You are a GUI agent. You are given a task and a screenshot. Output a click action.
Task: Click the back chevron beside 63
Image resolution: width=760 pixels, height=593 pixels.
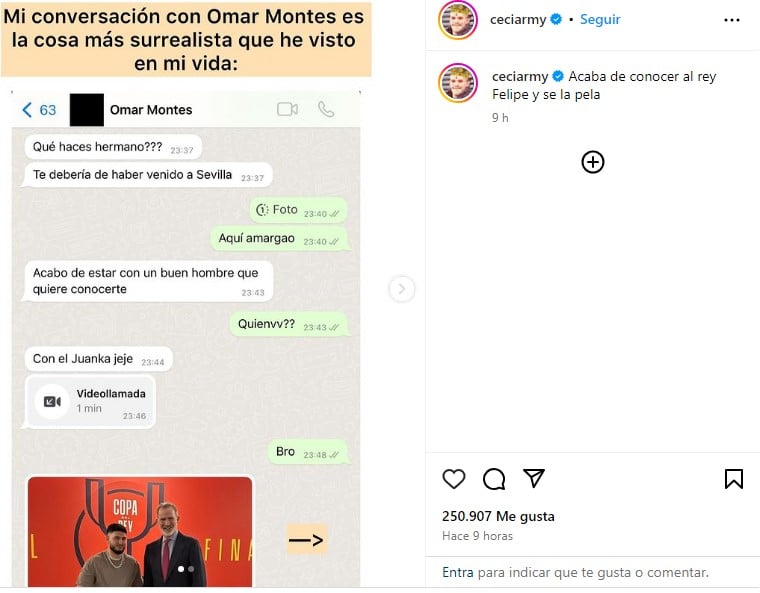pyautogui.click(x=27, y=110)
